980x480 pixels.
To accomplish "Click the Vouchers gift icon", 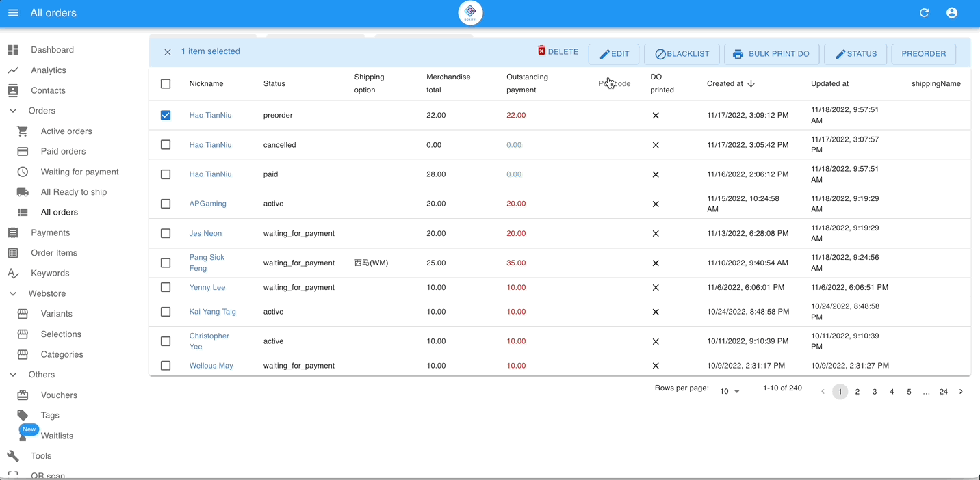I will [23, 395].
